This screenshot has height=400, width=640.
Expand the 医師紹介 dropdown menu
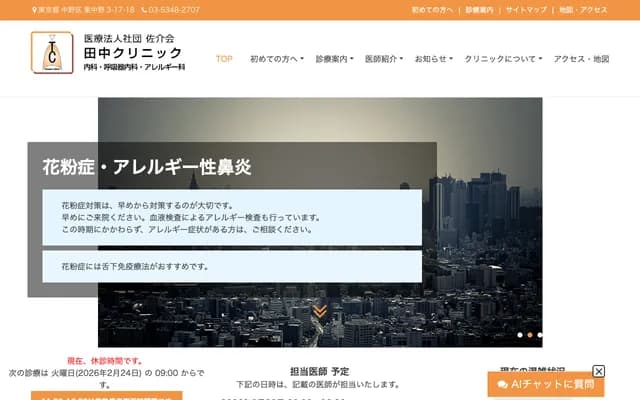coord(385,59)
